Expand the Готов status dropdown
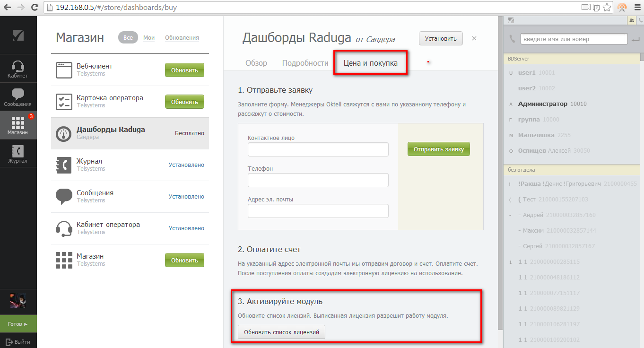 coord(18,324)
